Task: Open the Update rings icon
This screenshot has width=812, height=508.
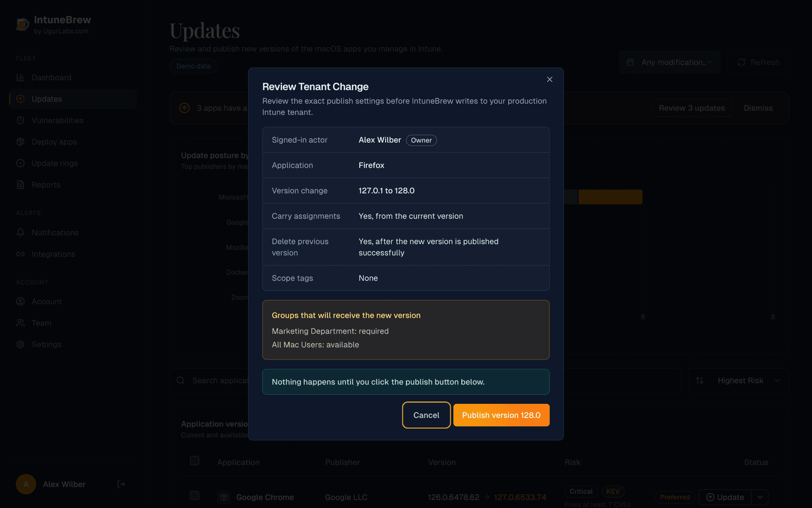Action: (20, 163)
